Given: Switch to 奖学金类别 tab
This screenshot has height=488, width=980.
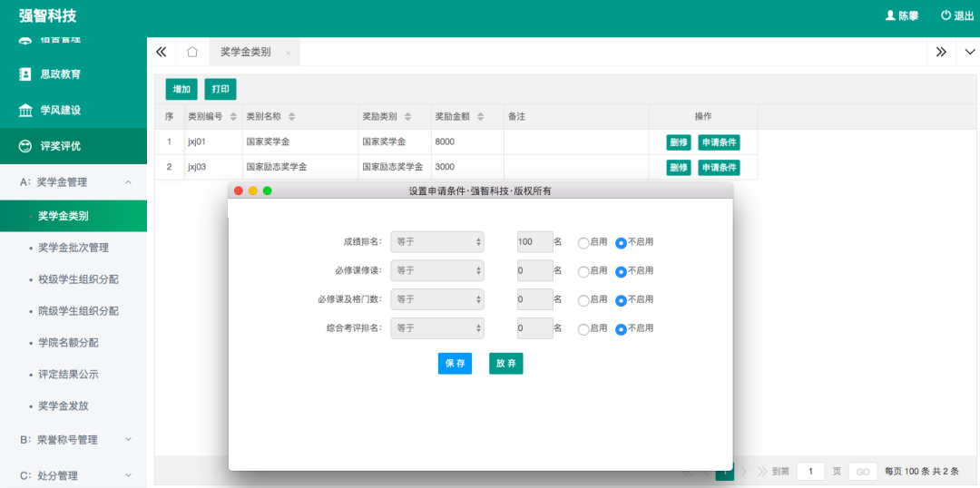Looking at the screenshot, I should click(x=246, y=52).
